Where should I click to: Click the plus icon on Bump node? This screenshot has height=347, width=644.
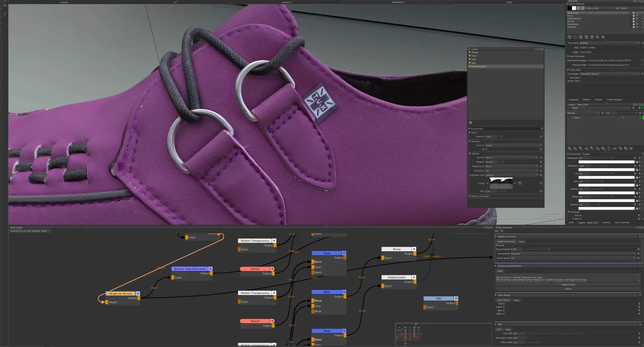coord(414,249)
